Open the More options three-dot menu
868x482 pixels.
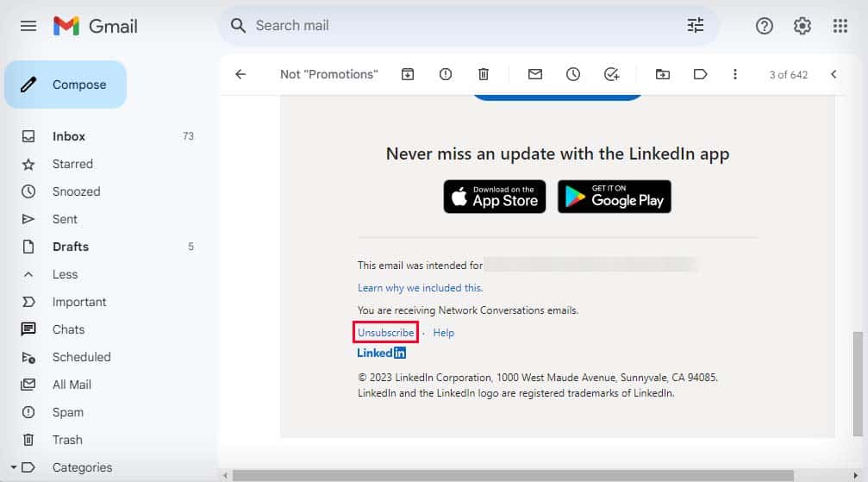(735, 74)
